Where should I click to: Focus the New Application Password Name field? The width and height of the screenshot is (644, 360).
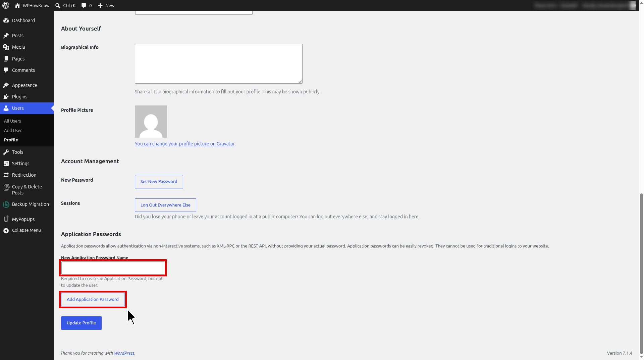click(113, 268)
